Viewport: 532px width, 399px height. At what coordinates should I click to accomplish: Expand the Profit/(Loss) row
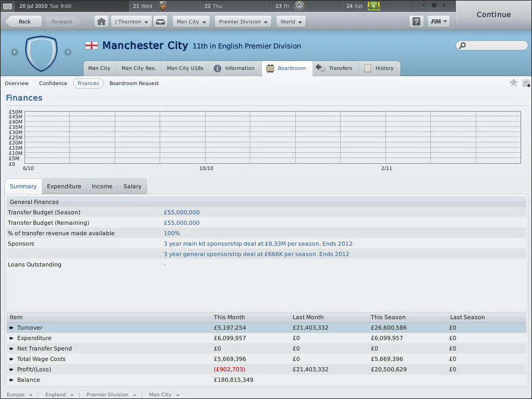click(11, 369)
